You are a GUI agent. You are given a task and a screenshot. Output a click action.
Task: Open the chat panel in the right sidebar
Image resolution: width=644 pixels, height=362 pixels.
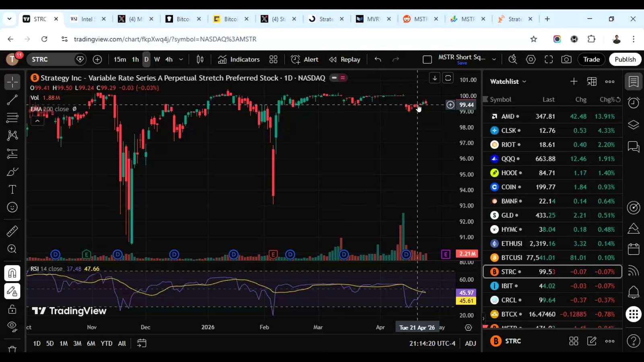coord(634,147)
